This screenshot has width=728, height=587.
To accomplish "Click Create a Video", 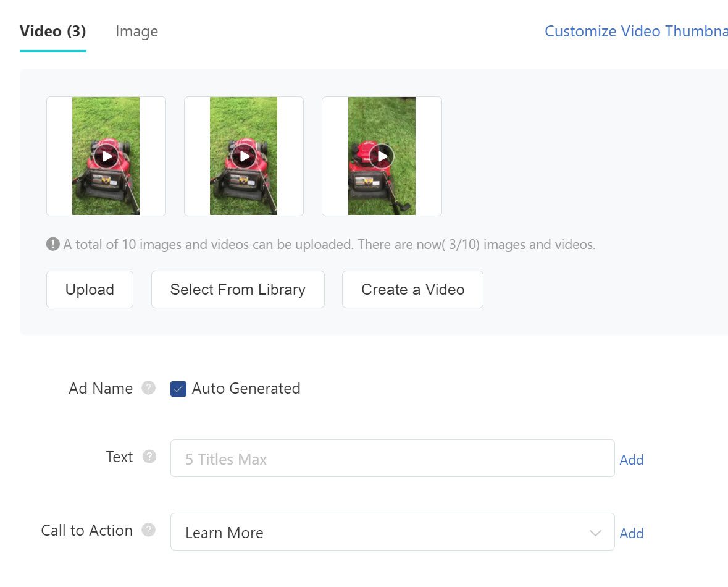I will click(x=412, y=289).
